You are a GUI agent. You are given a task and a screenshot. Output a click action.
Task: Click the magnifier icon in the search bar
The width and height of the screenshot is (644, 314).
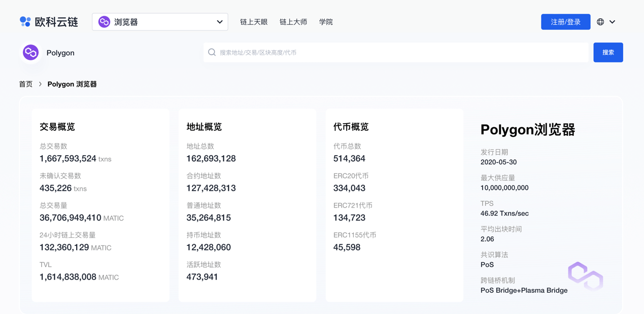coord(211,52)
